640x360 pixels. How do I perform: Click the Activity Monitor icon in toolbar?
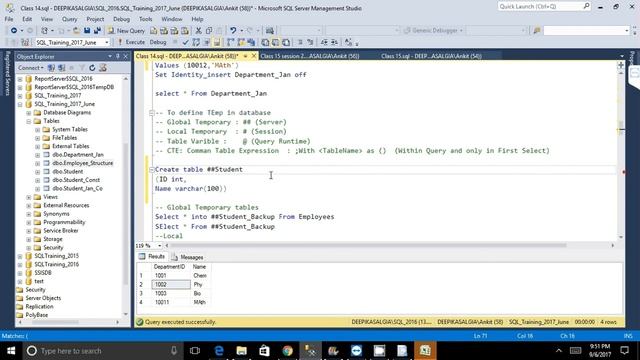click(269, 31)
